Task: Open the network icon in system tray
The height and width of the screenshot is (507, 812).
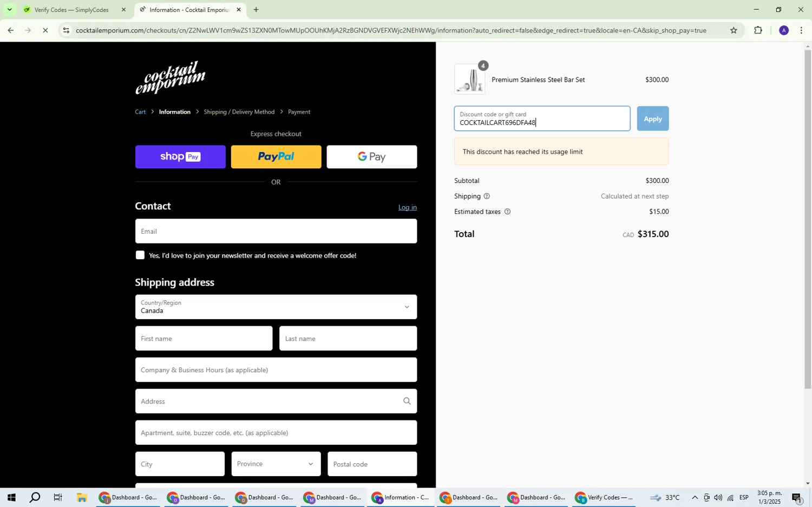Action: pos(730,498)
